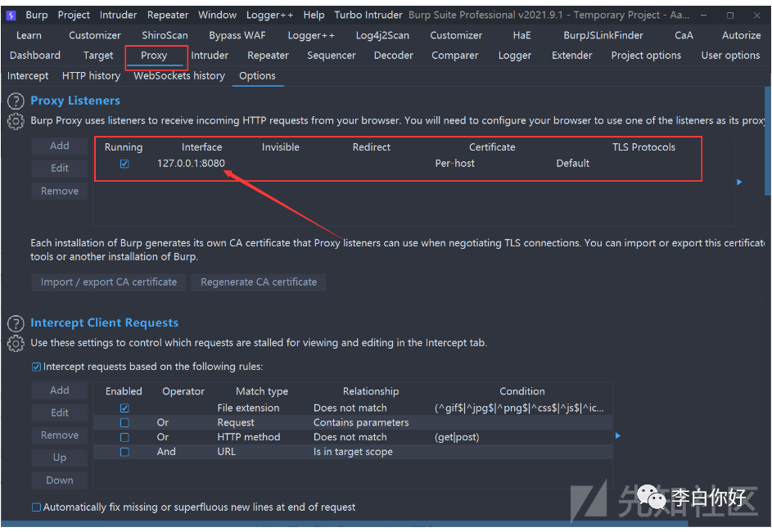Switch to the HaE tab

[521, 35]
